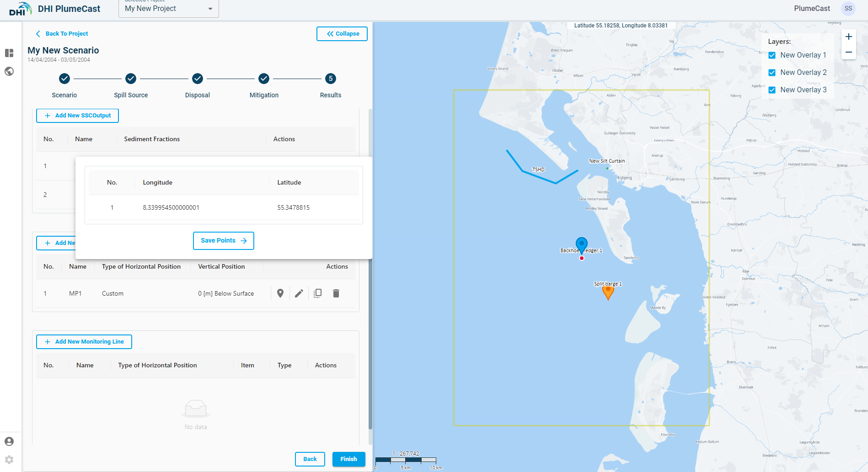Collapse the left scenario panel

[x=342, y=34]
